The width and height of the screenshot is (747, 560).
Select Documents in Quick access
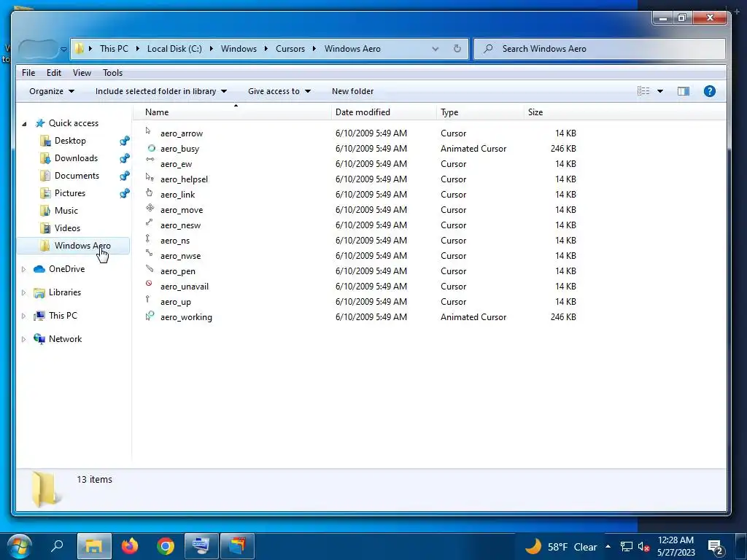pyautogui.click(x=77, y=176)
